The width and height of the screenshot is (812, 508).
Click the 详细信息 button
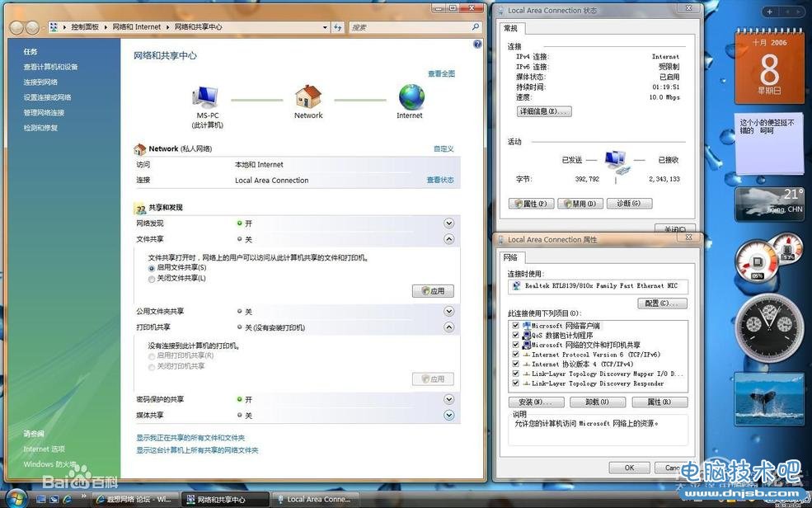543,111
